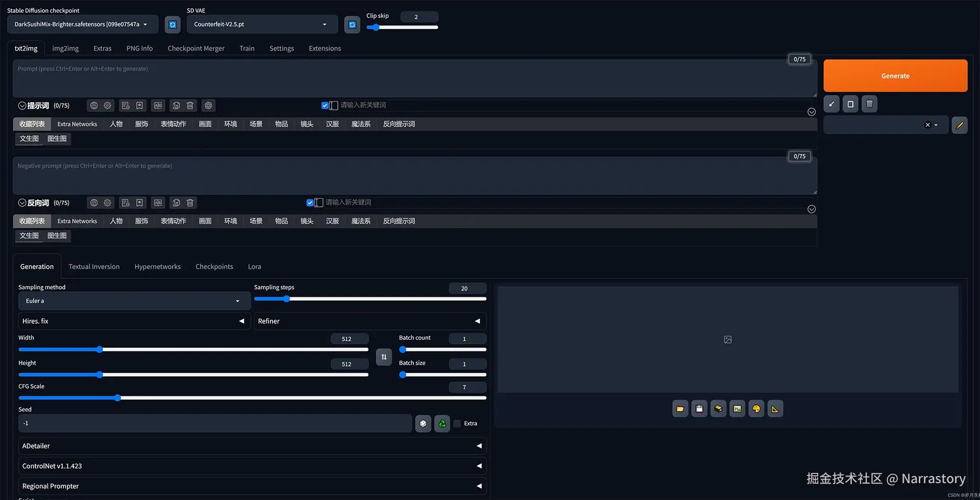This screenshot has height=500, width=980.
Task: Swap width and height values
Action: click(384, 357)
